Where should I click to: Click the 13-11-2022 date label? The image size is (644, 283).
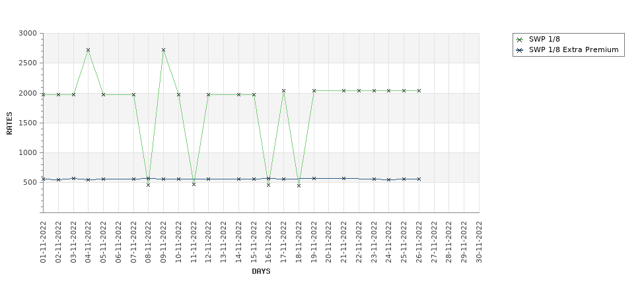pyautogui.click(x=223, y=242)
